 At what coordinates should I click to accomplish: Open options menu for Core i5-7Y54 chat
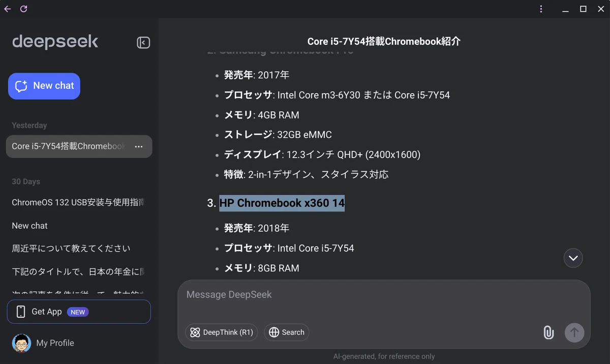[139, 146]
